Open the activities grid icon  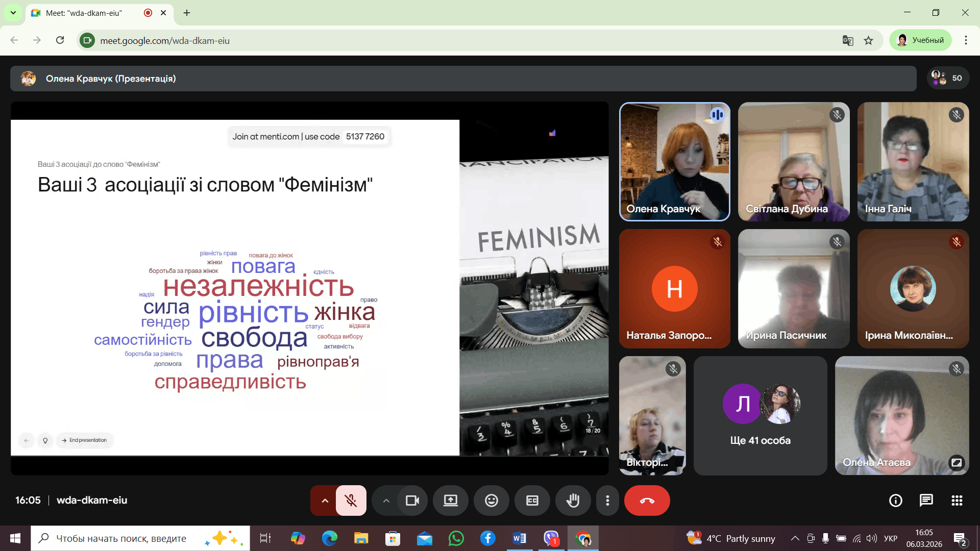957,500
